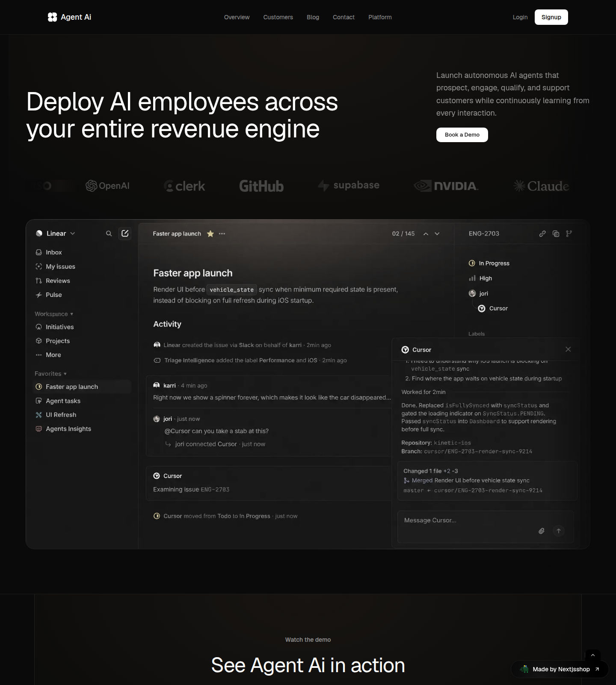Toggle the favorite star on Faster app launch

click(x=210, y=234)
